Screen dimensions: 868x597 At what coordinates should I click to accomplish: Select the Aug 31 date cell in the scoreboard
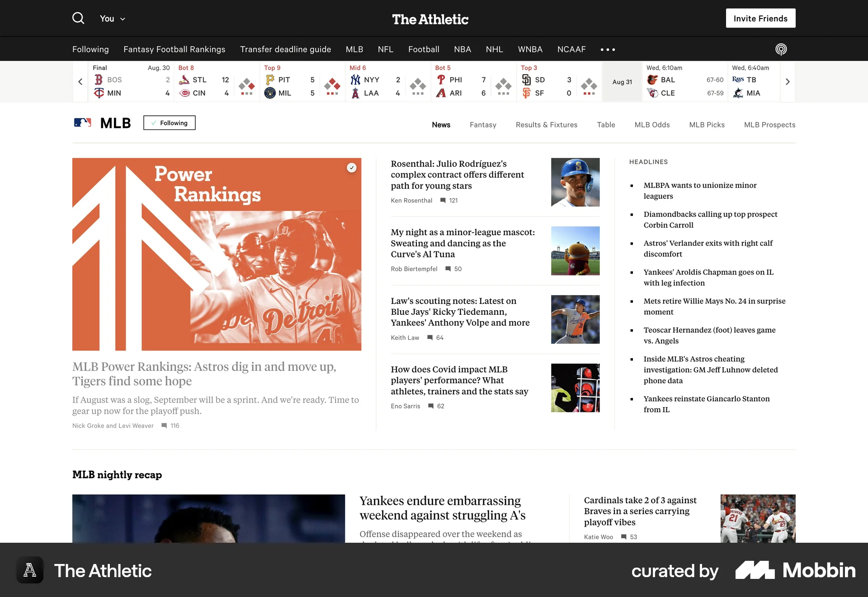pos(622,82)
